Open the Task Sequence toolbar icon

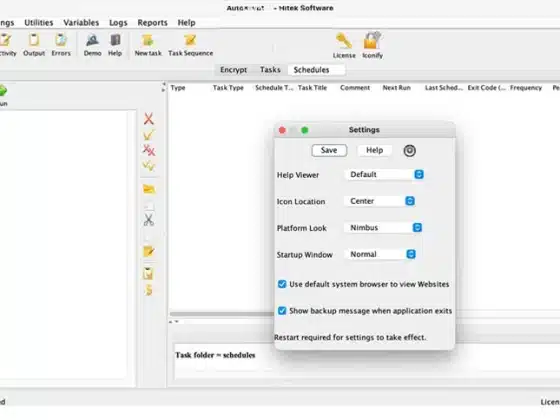[190, 45]
